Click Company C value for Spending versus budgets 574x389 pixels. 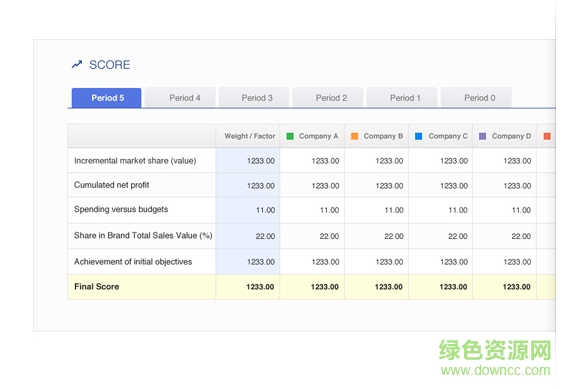pos(458,210)
